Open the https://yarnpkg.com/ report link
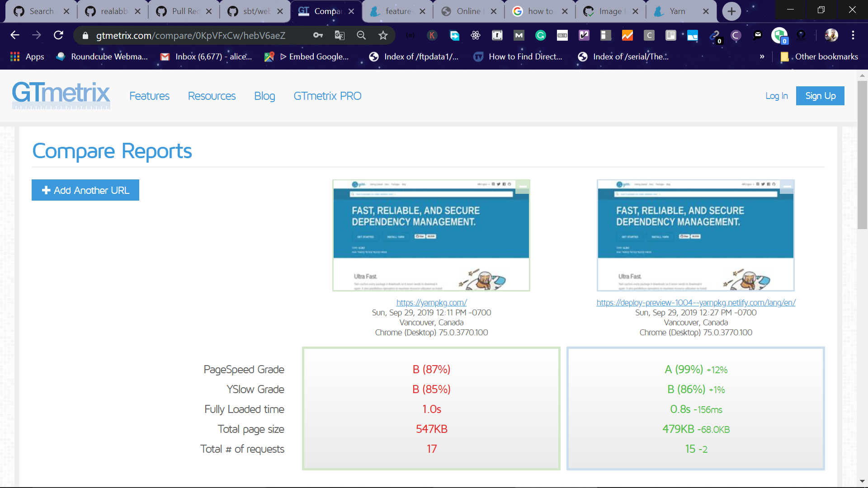The image size is (868, 488). click(x=431, y=302)
